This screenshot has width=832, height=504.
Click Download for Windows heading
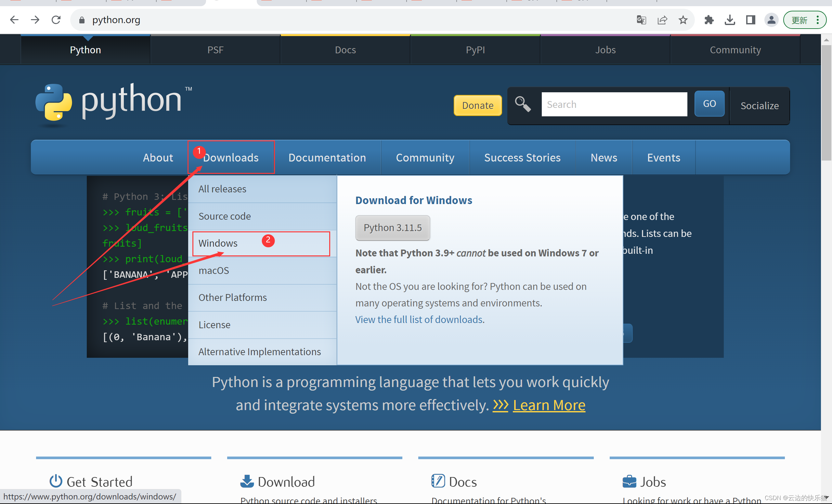click(x=414, y=200)
